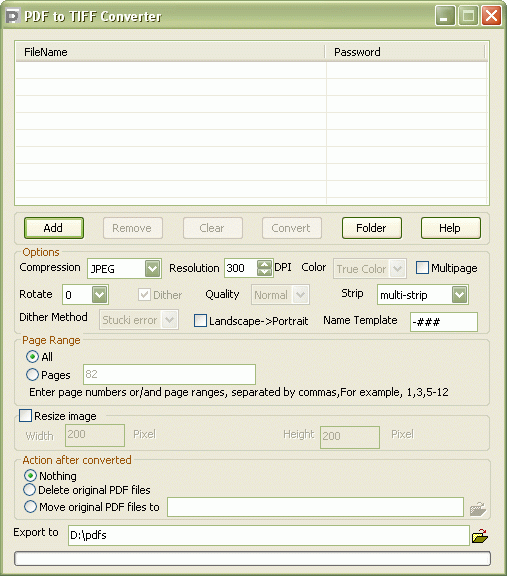
Task: Select the Pages radio button
Action: (x=32, y=374)
